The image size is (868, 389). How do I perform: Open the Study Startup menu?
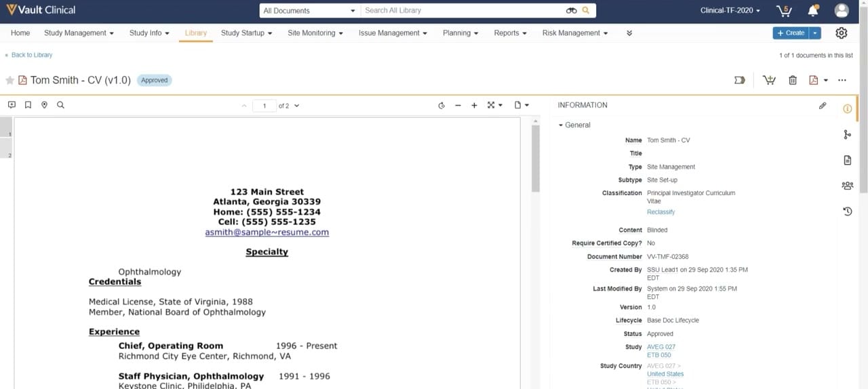(246, 33)
